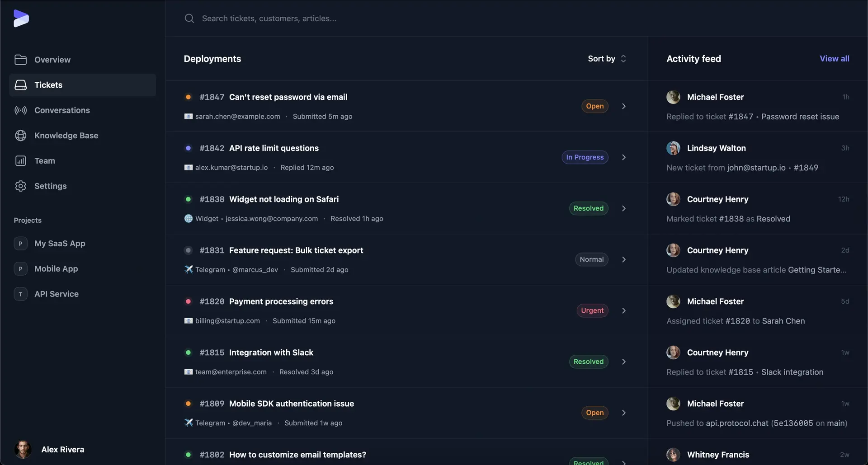Expand ticket #1820 via its chevron

(x=624, y=310)
